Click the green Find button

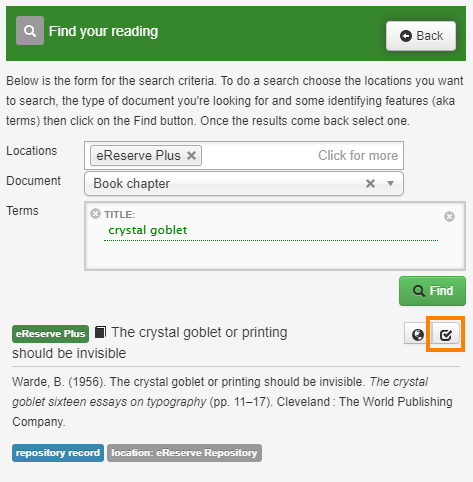point(432,291)
